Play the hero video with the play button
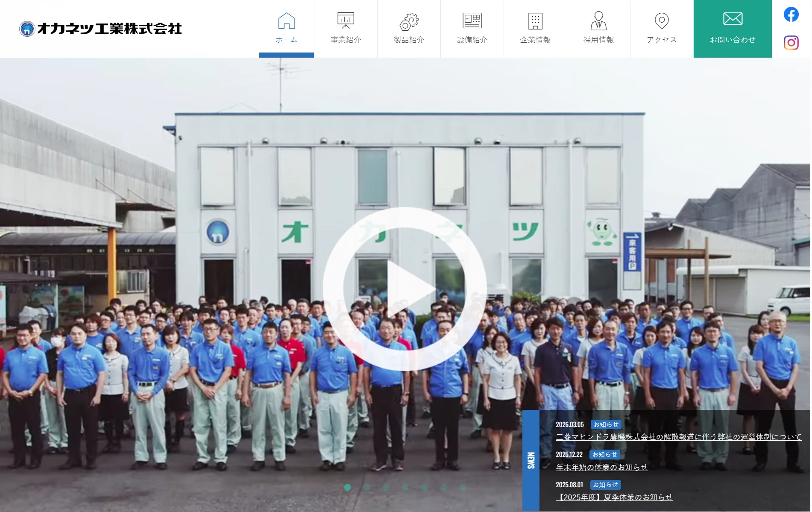Viewport: 812px width, 512px height. tap(405, 289)
